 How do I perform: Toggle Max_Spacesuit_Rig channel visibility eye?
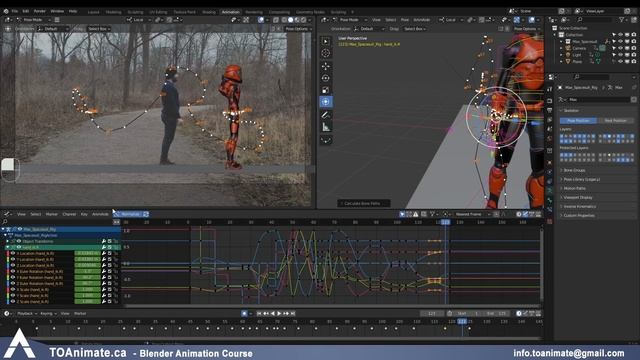coord(20,229)
